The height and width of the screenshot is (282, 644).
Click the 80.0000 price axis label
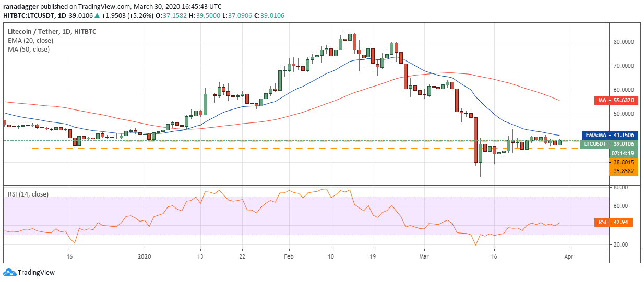pyautogui.click(x=623, y=42)
